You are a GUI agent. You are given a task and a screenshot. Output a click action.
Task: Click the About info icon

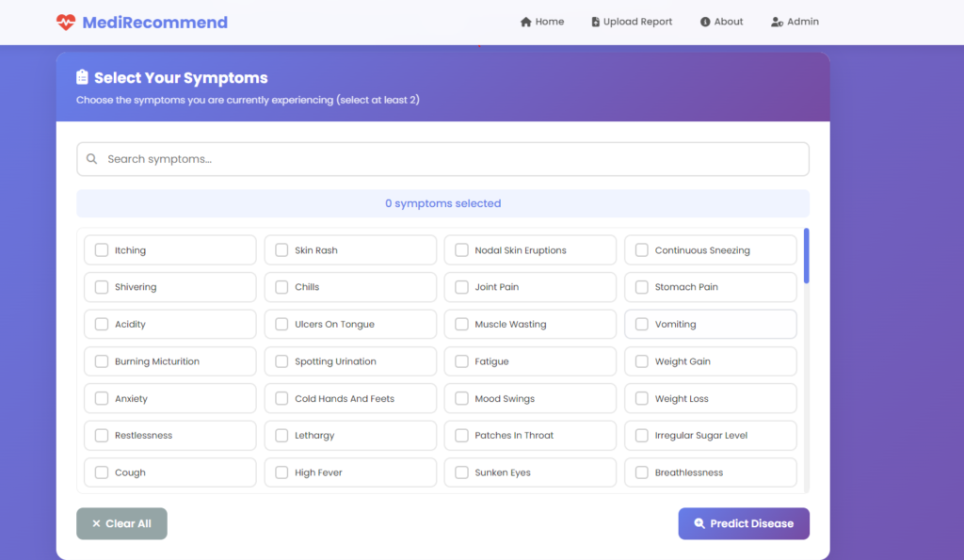pyautogui.click(x=707, y=21)
